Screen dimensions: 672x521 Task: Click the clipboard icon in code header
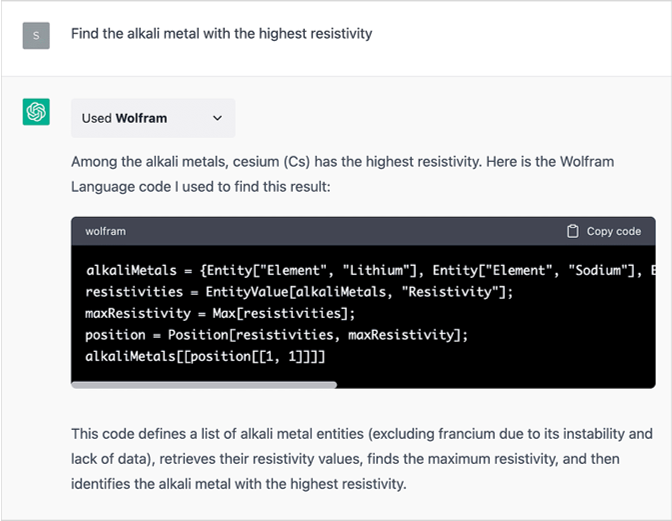coord(573,231)
